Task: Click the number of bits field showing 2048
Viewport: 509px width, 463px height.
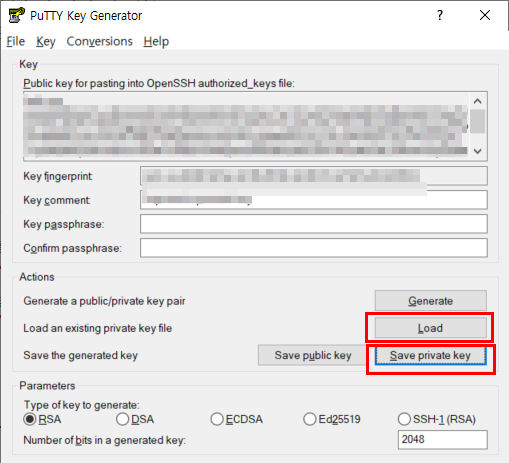Action: pos(443,440)
